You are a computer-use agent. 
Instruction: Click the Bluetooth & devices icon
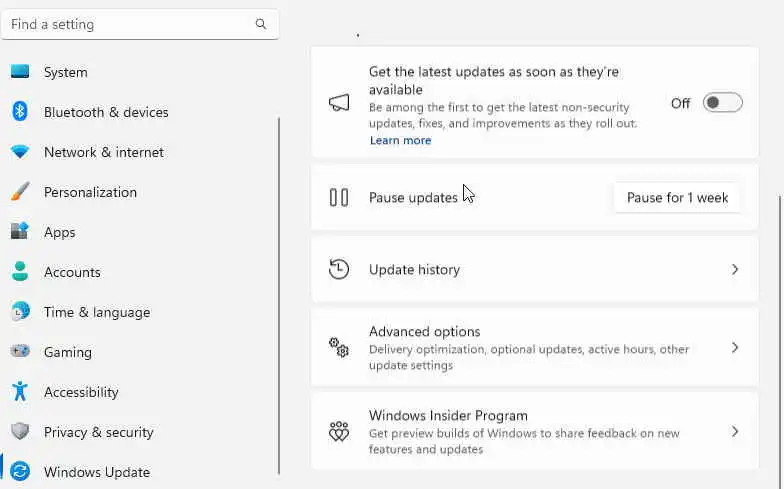pos(20,112)
